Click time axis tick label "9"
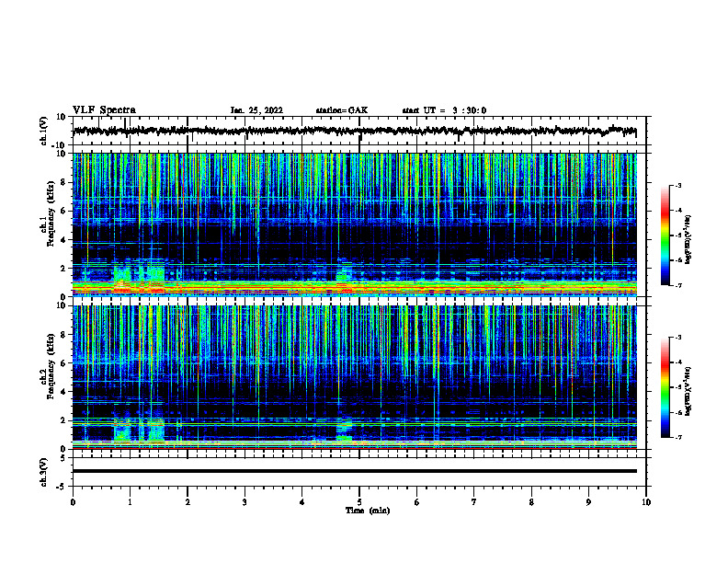 [x=588, y=502]
